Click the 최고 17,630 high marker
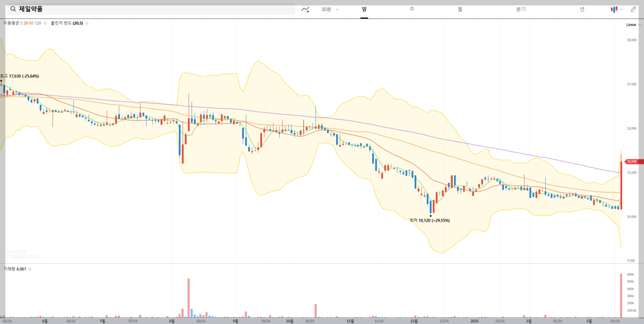Viewport: 644px width, 324px height. click(x=20, y=76)
